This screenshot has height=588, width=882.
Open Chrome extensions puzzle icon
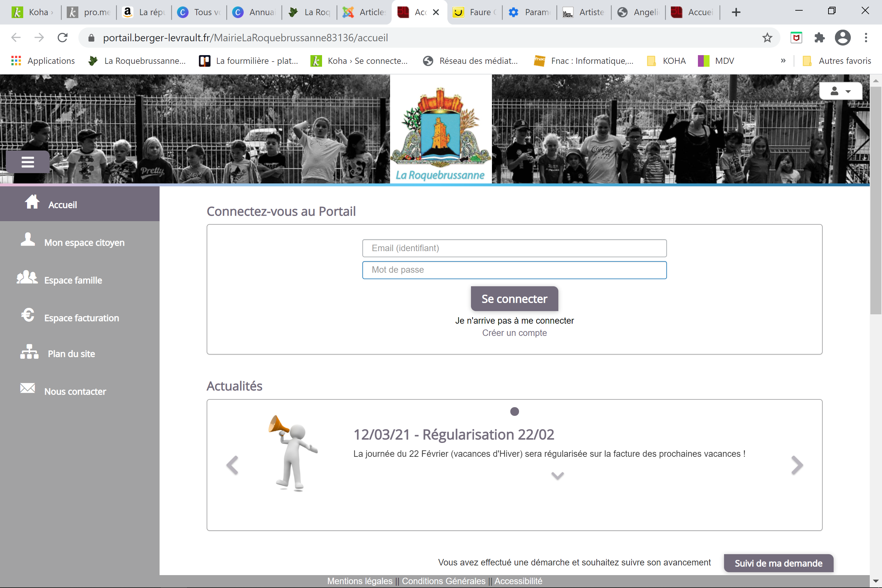819,38
